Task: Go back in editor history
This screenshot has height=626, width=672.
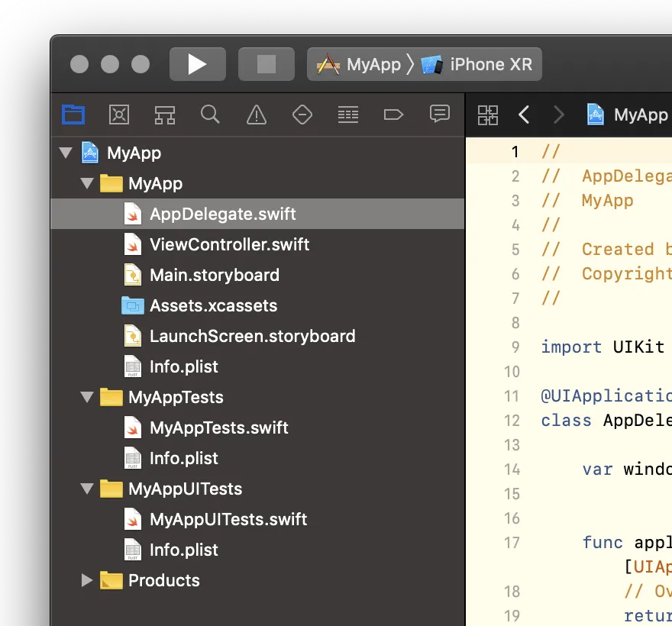Action: [524, 115]
